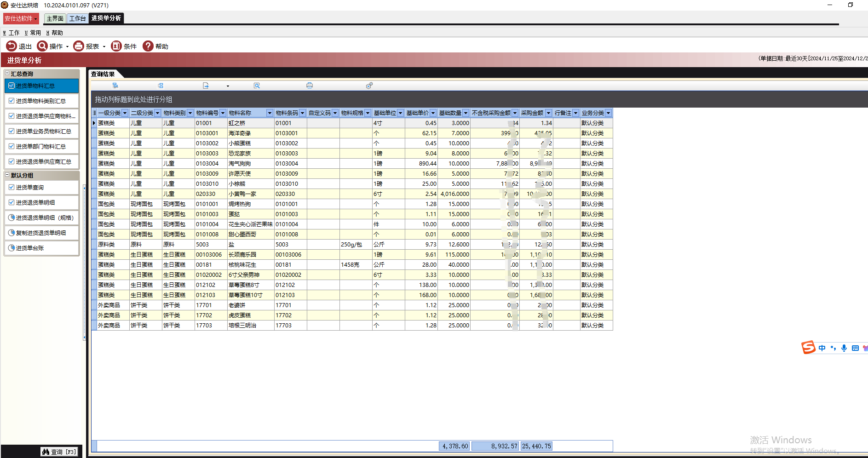
Task: Toggle the 进货单业务员物料汇总 checkbox
Action: (11, 131)
